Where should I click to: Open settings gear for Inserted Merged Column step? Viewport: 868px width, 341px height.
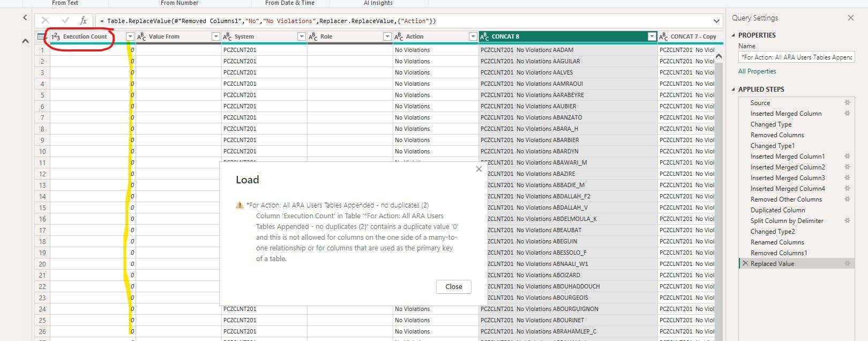point(847,113)
